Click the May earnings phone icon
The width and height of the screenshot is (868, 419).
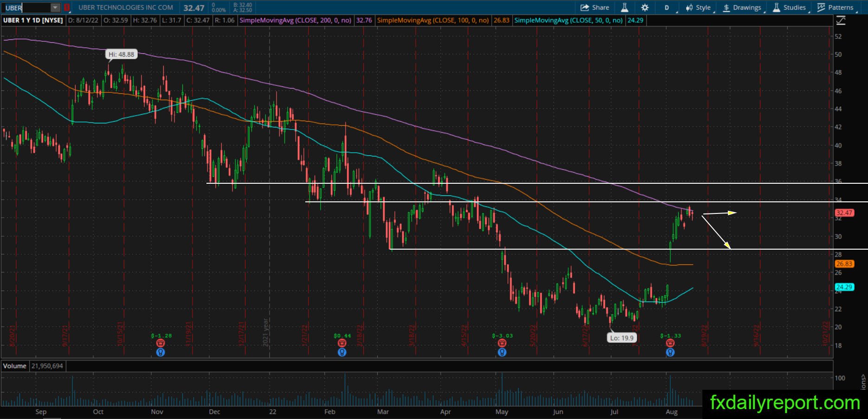click(502, 343)
